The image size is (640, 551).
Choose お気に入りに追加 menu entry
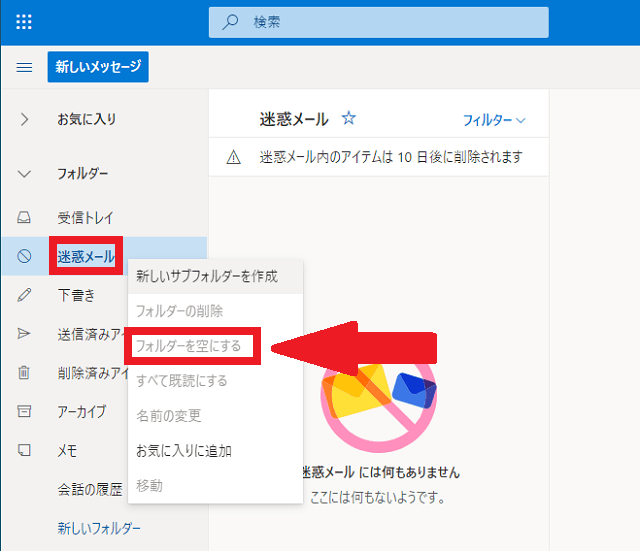tap(216, 451)
